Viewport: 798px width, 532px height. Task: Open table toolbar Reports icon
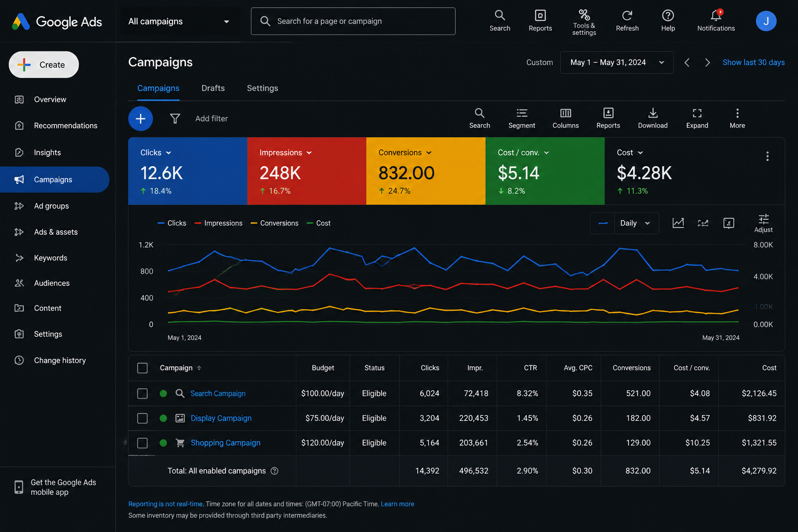(x=608, y=118)
